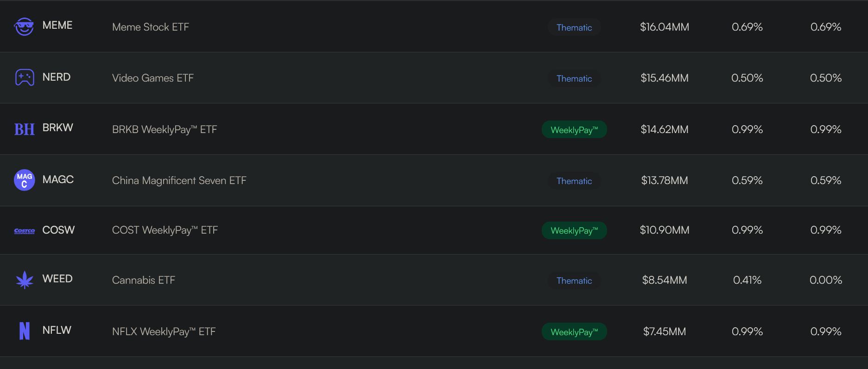
Task: Open China Magnificent Seven ETF
Action: (x=179, y=180)
